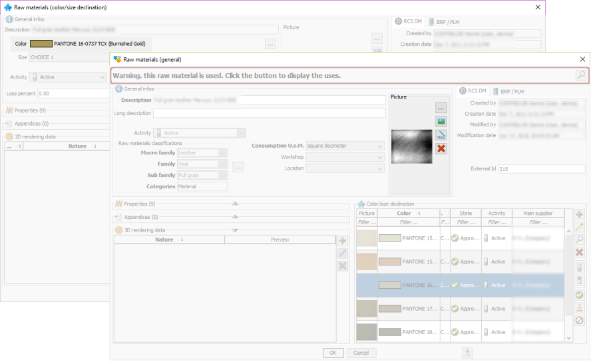Switch to ERP / PLM tab in color/size declination window

[x=444, y=22]
